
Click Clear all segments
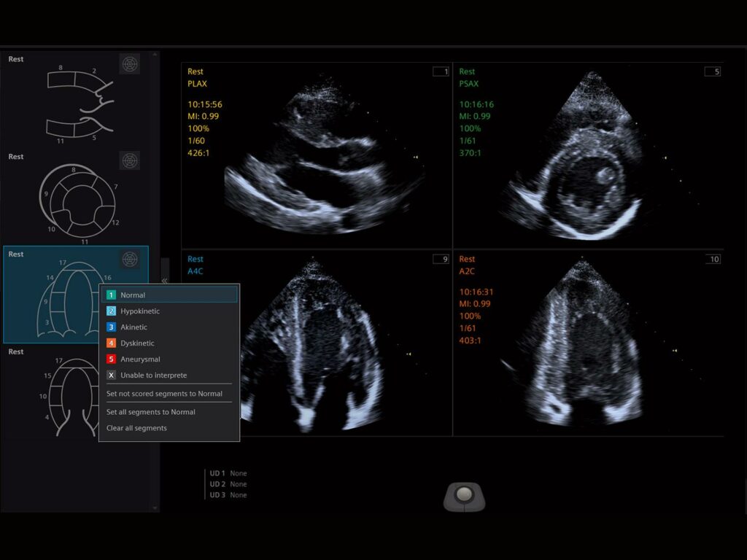[136, 428]
